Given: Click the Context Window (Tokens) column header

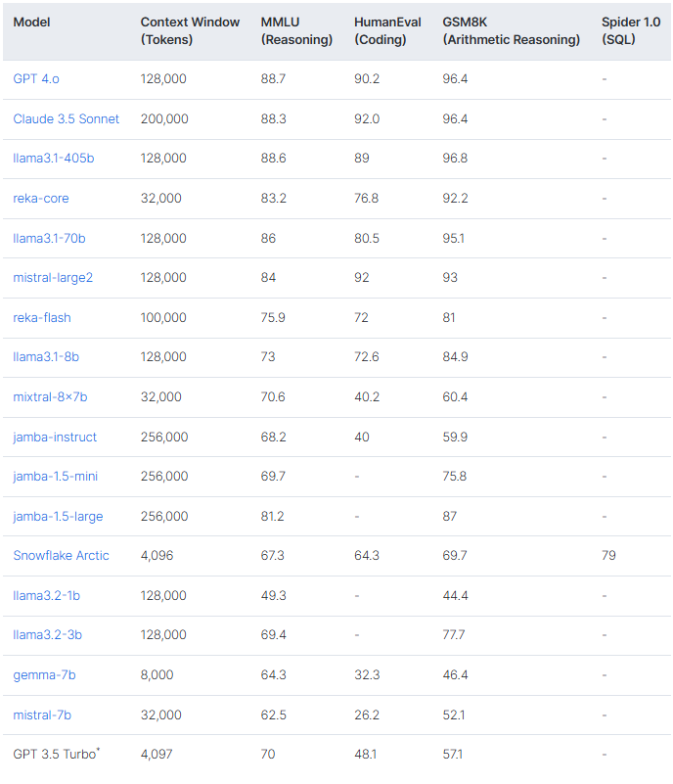Looking at the screenshot, I should [x=190, y=30].
